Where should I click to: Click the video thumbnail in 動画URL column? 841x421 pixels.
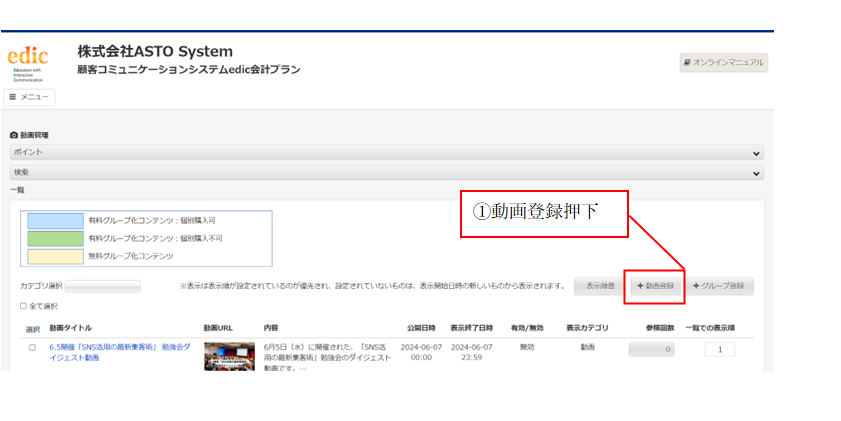[x=229, y=357]
